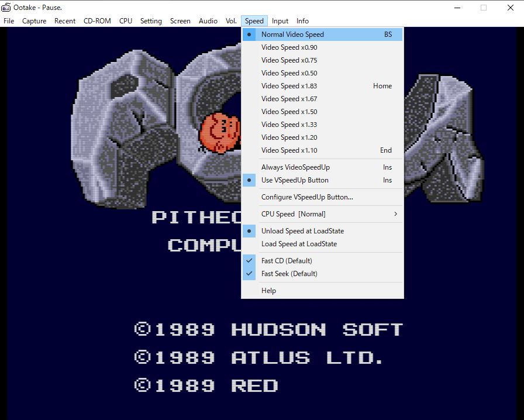Select Normal Video Speed option
This screenshot has width=524, height=420.
coord(292,35)
